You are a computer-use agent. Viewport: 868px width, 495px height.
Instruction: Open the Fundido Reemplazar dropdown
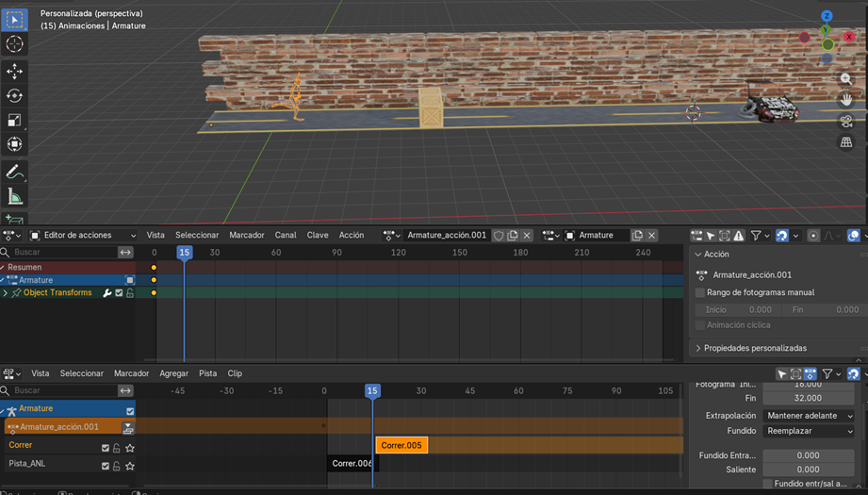pos(809,431)
